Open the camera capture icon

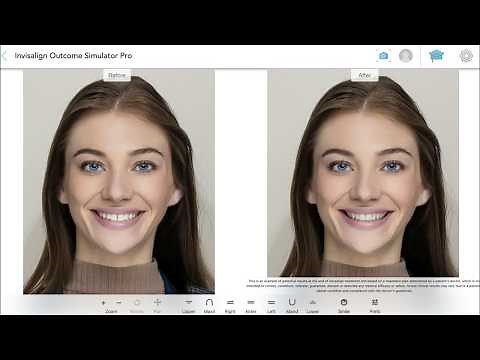(384, 56)
